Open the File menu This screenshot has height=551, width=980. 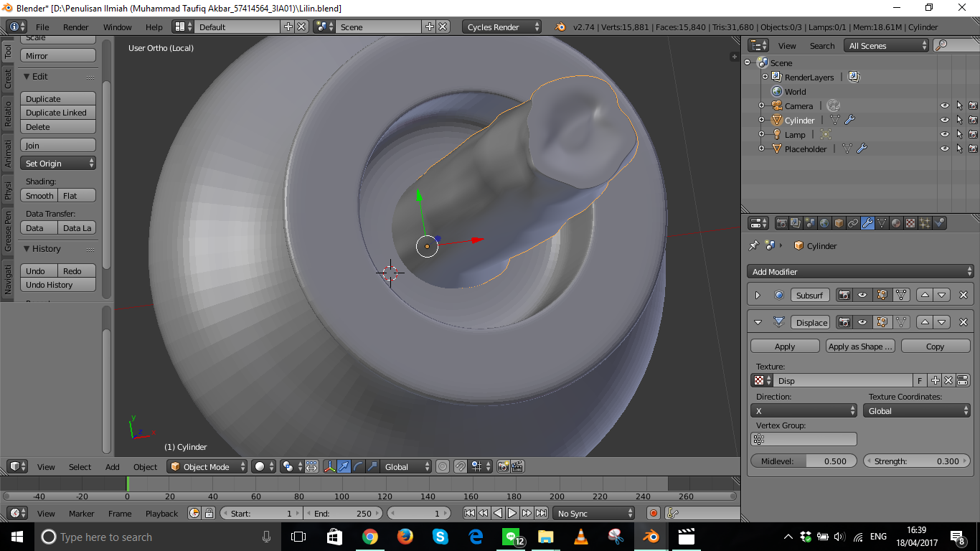tap(42, 27)
